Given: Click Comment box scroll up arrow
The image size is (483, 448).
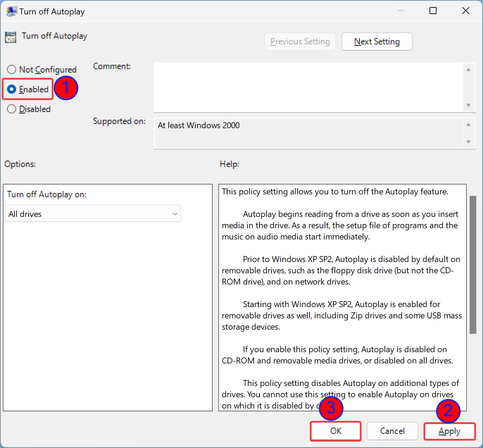Looking at the screenshot, I should [468, 69].
